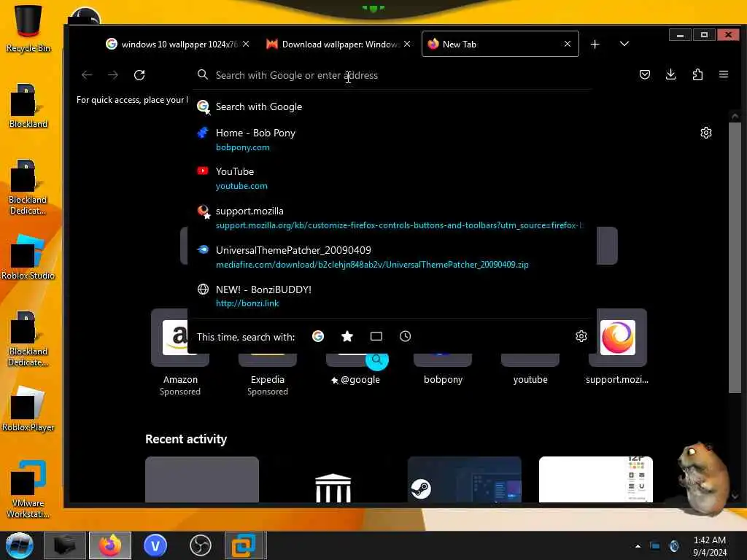
Task: Click the Firefox forward arrow
Action: click(x=113, y=75)
